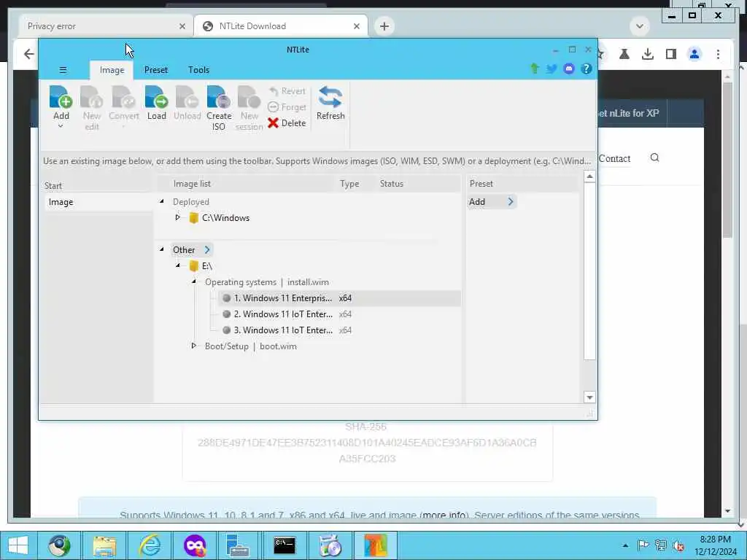The image size is (747, 560).
Task: Open a new browser tab
Action: click(x=384, y=26)
